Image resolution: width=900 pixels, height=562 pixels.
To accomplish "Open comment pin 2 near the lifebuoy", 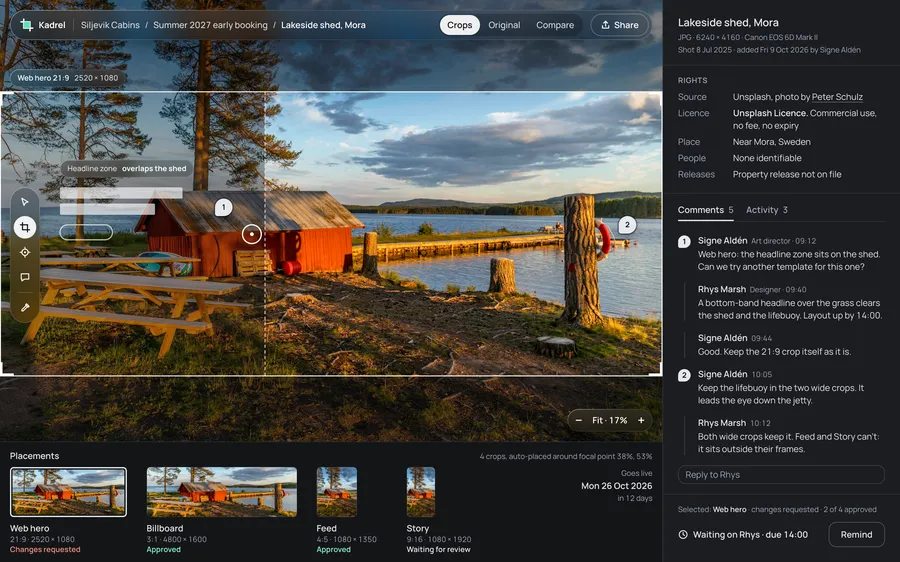I will [627, 225].
